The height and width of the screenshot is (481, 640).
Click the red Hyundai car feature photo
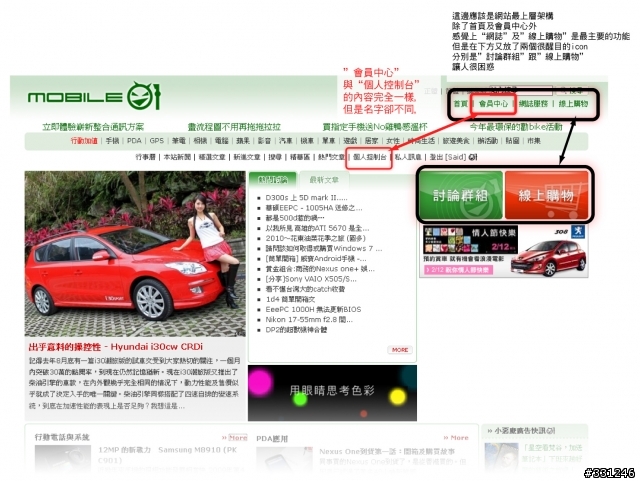[x=135, y=254]
